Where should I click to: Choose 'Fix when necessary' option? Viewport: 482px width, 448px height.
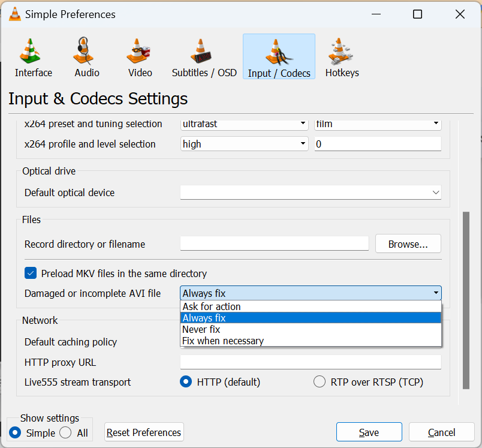pos(222,341)
